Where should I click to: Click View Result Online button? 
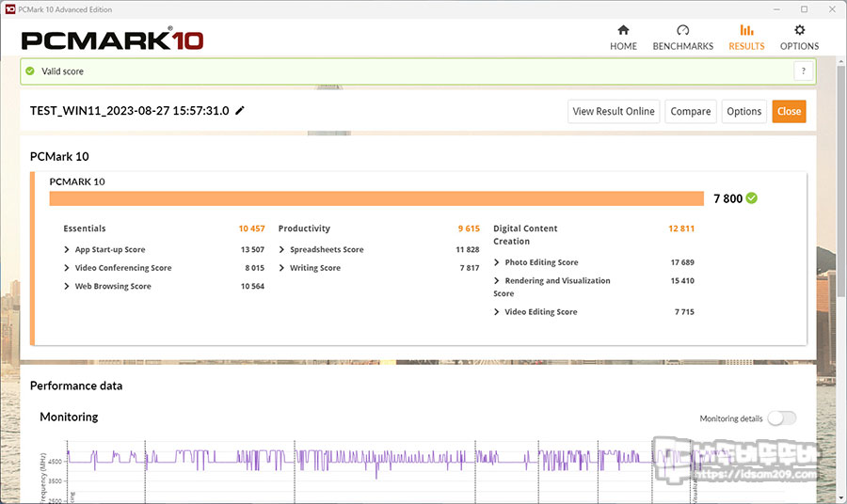tap(614, 111)
